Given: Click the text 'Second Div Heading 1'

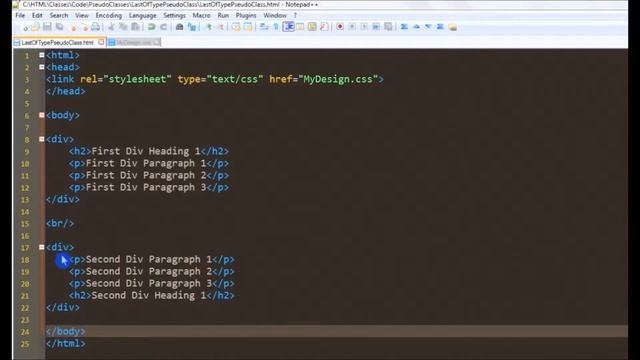Looking at the screenshot, I should click(149, 295).
